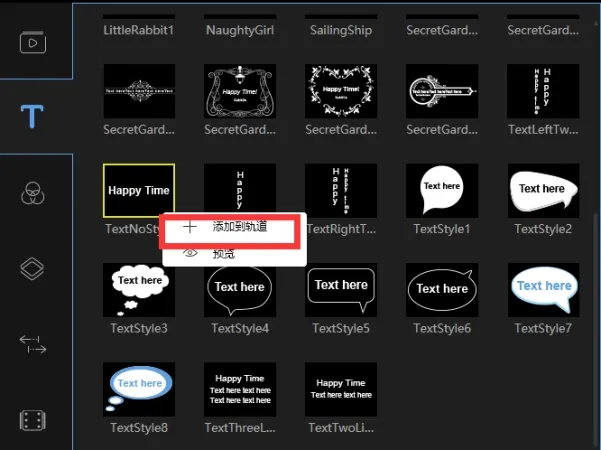
Task: Select the Text tab icon
Action: click(x=33, y=117)
